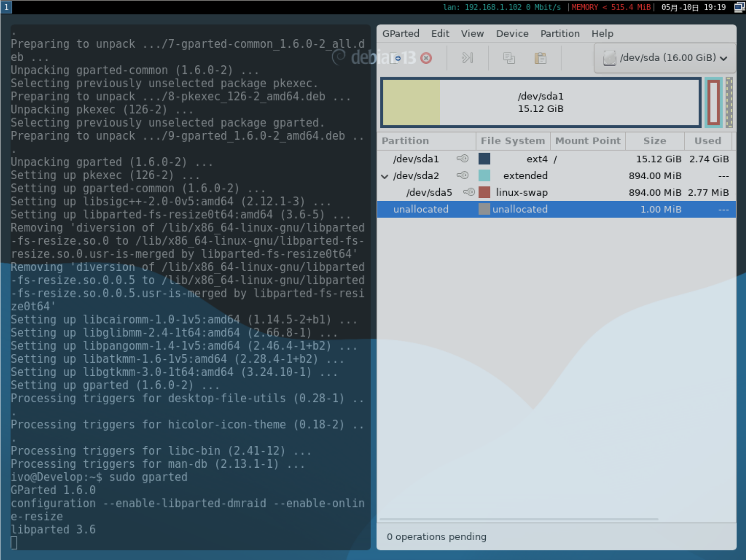Click the New partition toolbar icon
The height and width of the screenshot is (560, 746).
tap(396, 58)
